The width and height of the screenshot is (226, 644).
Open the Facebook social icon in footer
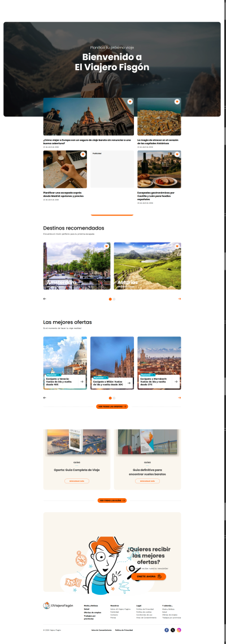pyautogui.click(x=167, y=630)
